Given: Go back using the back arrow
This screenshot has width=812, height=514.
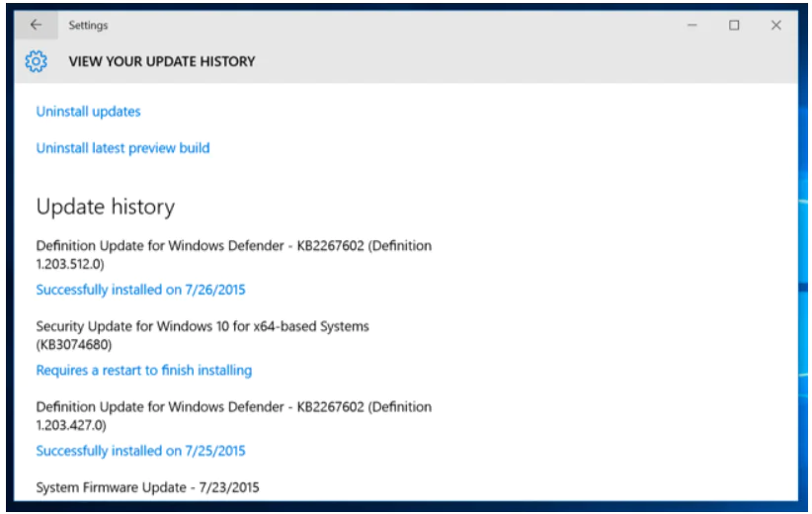Looking at the screenshot, I should pyautogui.click(x=37, y=26).
